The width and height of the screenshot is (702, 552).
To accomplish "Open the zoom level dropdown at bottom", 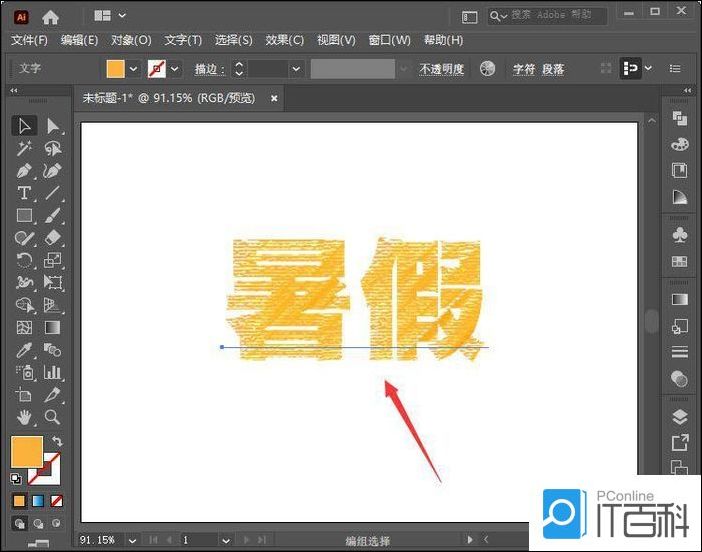I will tap(132, 540).
